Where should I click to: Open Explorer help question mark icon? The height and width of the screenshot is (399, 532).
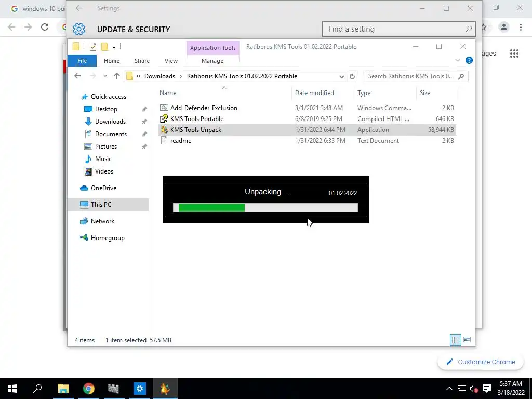pyautogui.click(x=469, y=60)
